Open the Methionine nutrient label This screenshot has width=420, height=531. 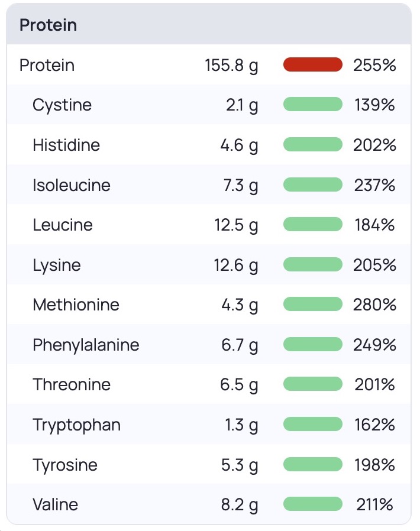[x=76, y=305]
